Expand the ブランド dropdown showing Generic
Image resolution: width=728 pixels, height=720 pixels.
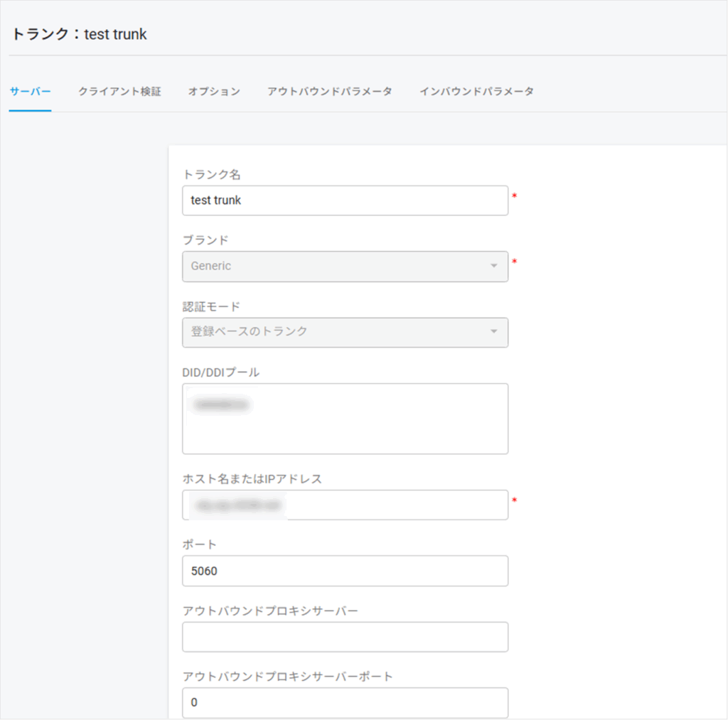click(x=345, y=267)
